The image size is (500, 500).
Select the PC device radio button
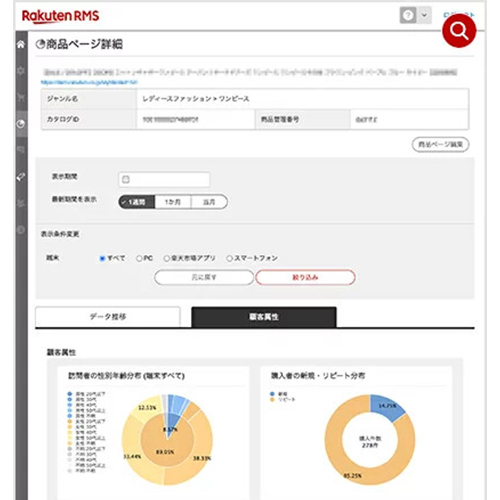click(x=139, y=258)
